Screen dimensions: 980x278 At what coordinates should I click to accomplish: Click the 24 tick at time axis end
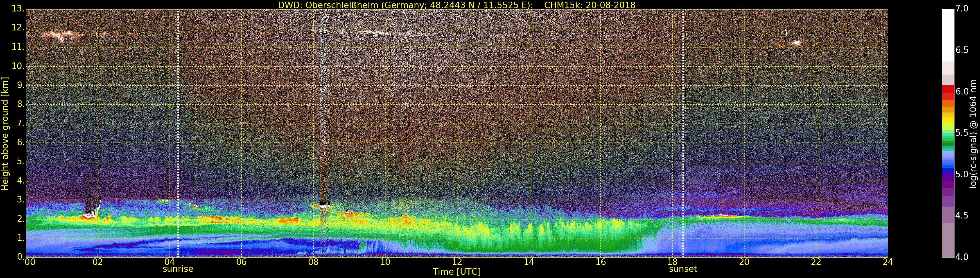tap(888, 262)
